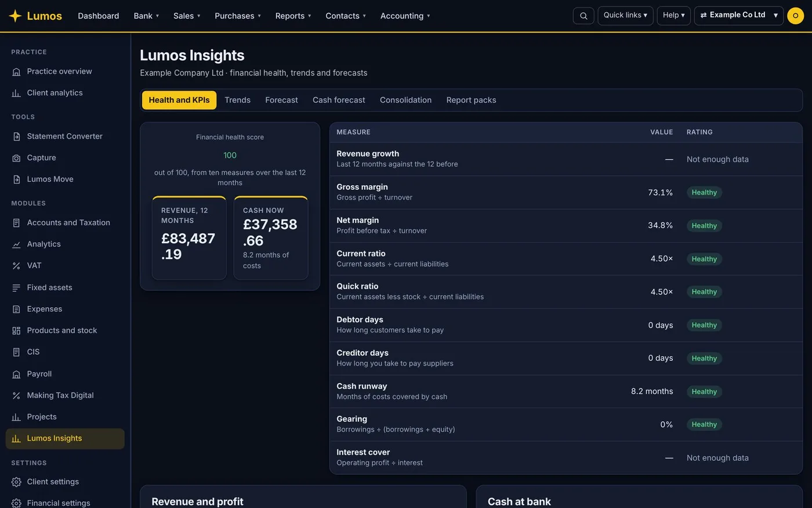
Task: Select the Health and KPIs tab
Action: point(179,100)
